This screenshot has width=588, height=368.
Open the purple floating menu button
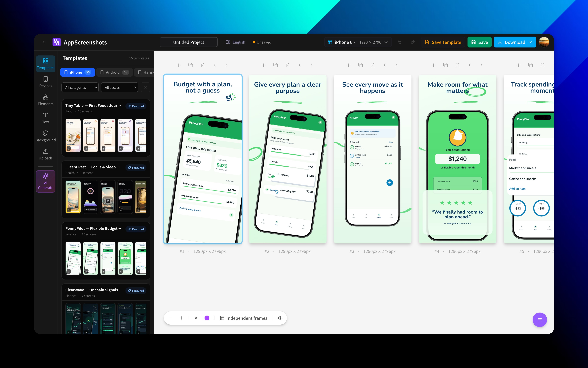(540, 320)
